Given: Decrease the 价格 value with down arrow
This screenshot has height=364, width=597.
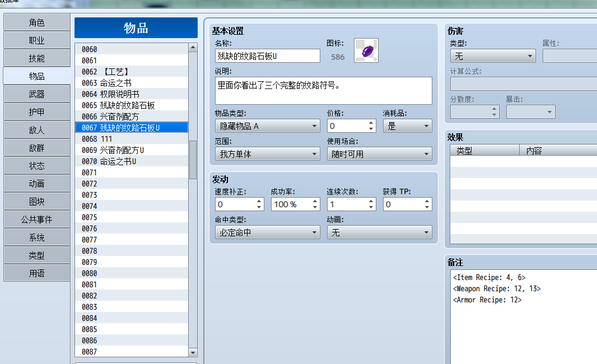Looking at the screenshot, I should pyautogui.click(x=371, y=129).
